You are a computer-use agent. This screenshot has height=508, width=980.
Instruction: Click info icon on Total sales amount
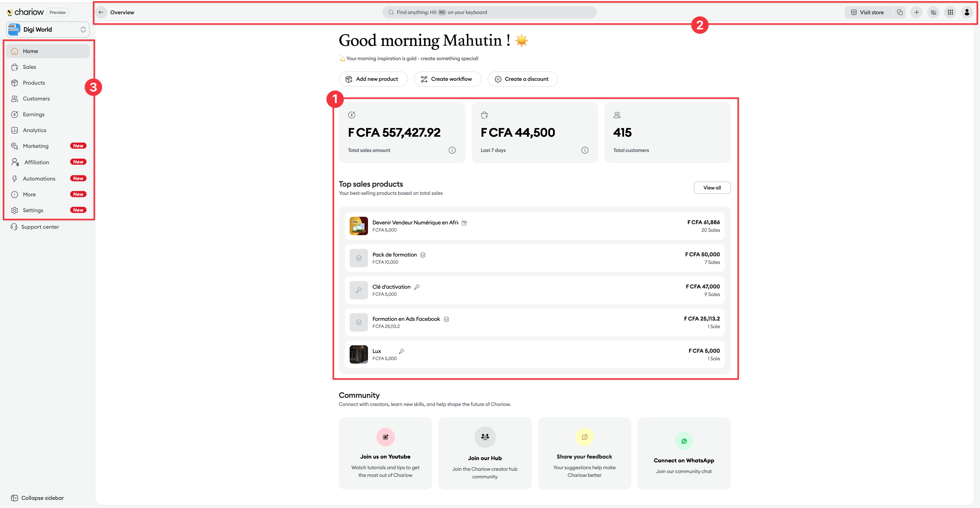[x=452, y=150]
